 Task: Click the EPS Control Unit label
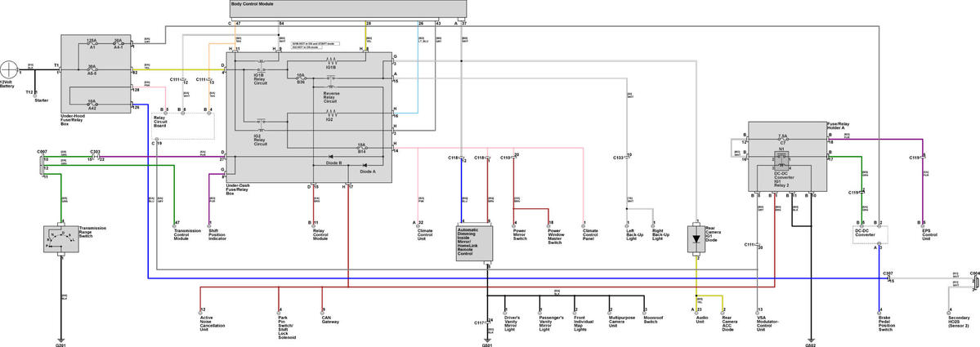point(930,234)
